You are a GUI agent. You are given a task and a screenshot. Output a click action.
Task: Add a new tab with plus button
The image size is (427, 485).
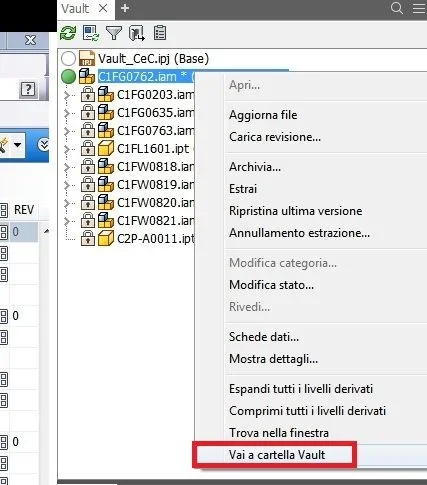click(125, 8)
